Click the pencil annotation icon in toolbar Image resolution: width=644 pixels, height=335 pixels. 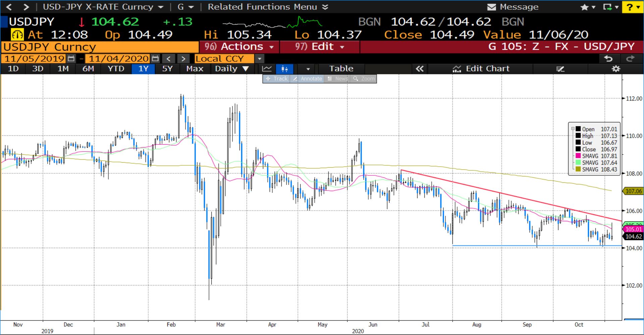tap(560, 69)
